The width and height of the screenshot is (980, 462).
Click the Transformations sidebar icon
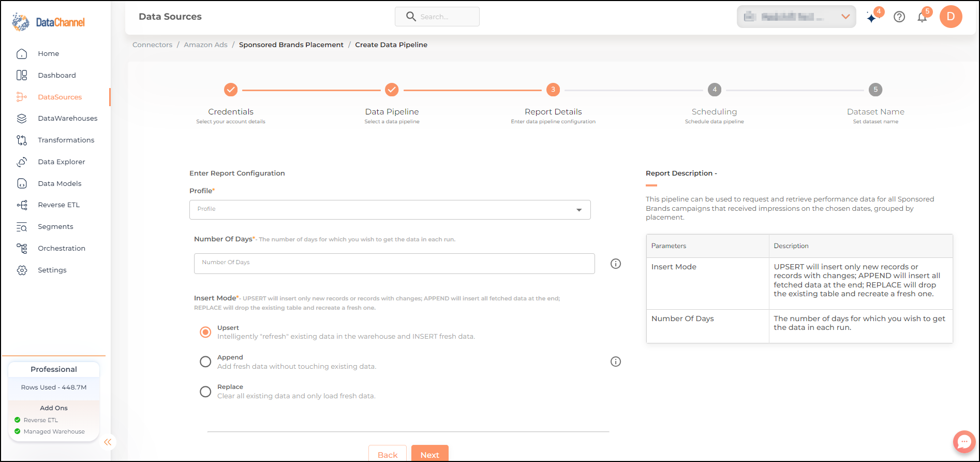22,140
